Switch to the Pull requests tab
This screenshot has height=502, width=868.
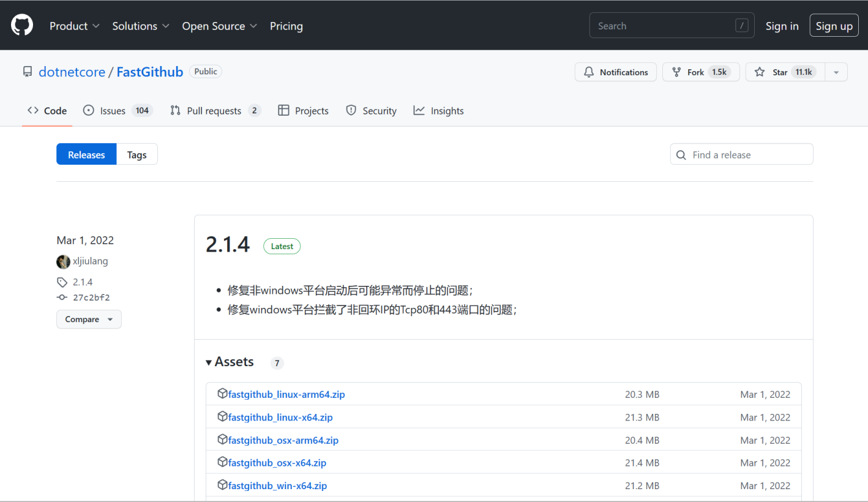pyautogui.click(x=214, y=110)
